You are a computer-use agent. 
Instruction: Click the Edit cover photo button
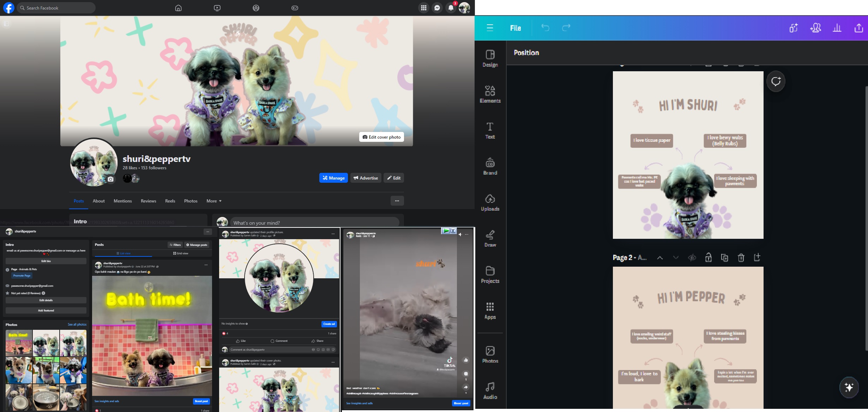pyautogui.click(x=381, y=137)
